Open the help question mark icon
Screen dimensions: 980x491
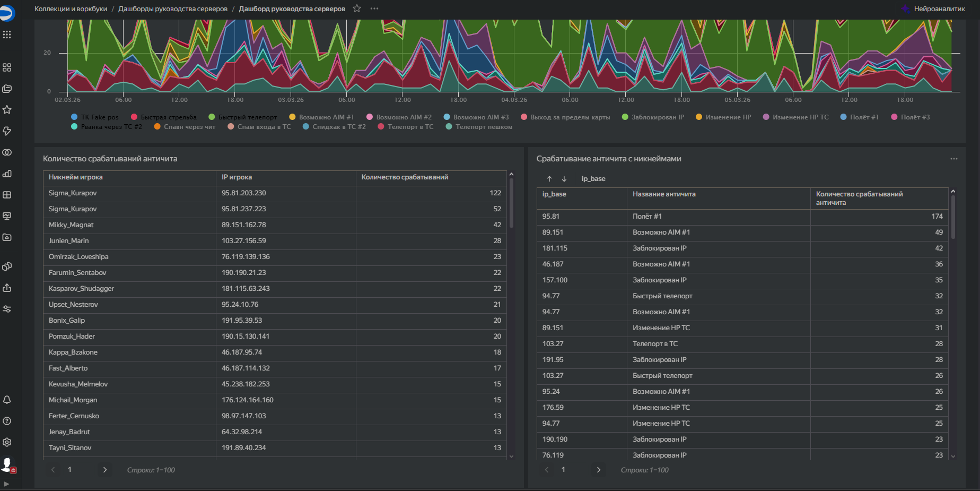[x=7, y=421]
